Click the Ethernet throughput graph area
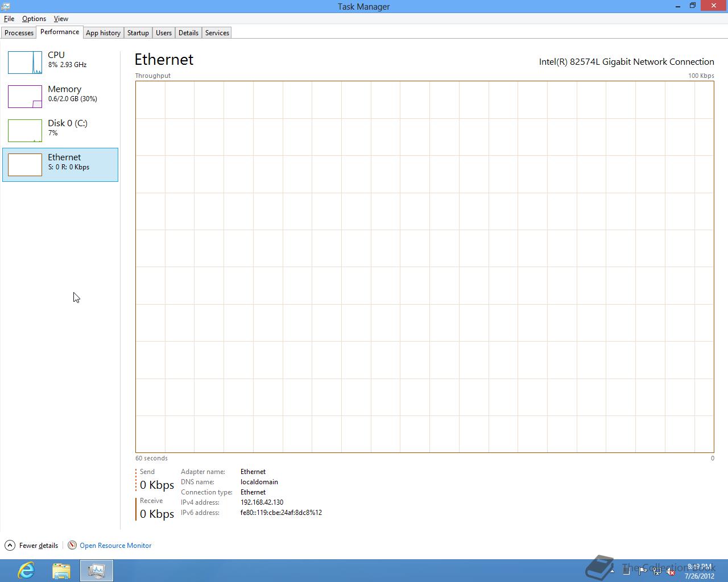 [x=425, y=267]
